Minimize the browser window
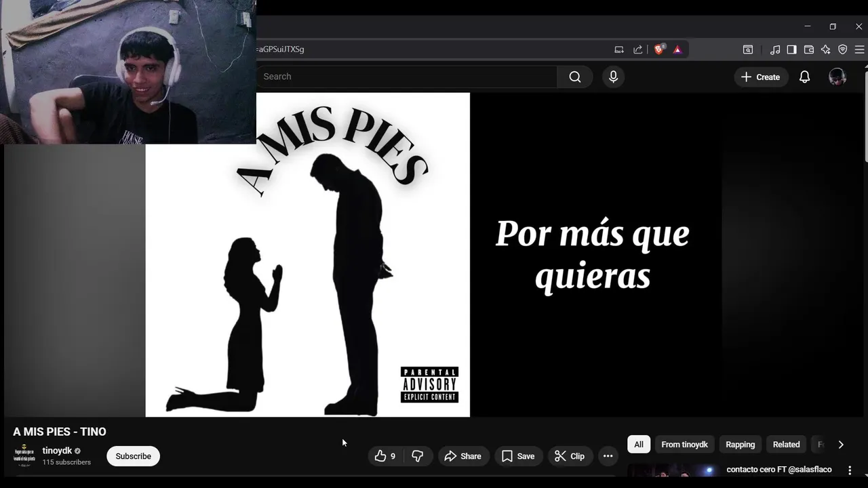Image resolution: width=868 pixels, height=488 pixels. pos(807,26)
